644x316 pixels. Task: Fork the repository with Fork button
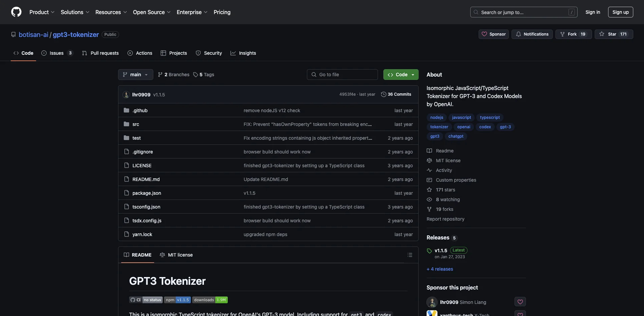pos(574,34)
